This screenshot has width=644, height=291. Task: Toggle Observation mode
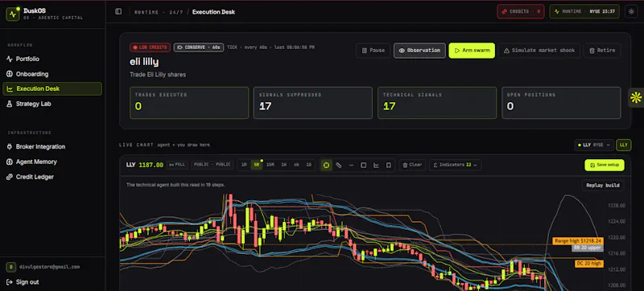(419, 51)
